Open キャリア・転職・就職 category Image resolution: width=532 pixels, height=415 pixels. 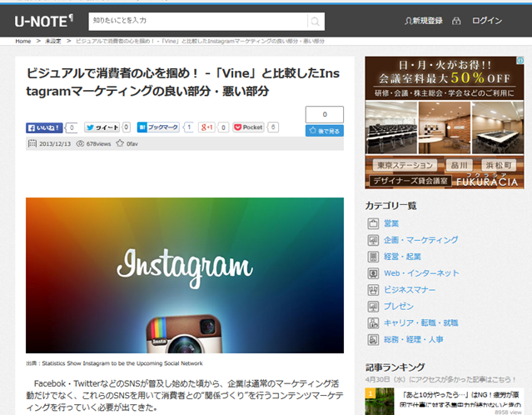tap(420, 323)
